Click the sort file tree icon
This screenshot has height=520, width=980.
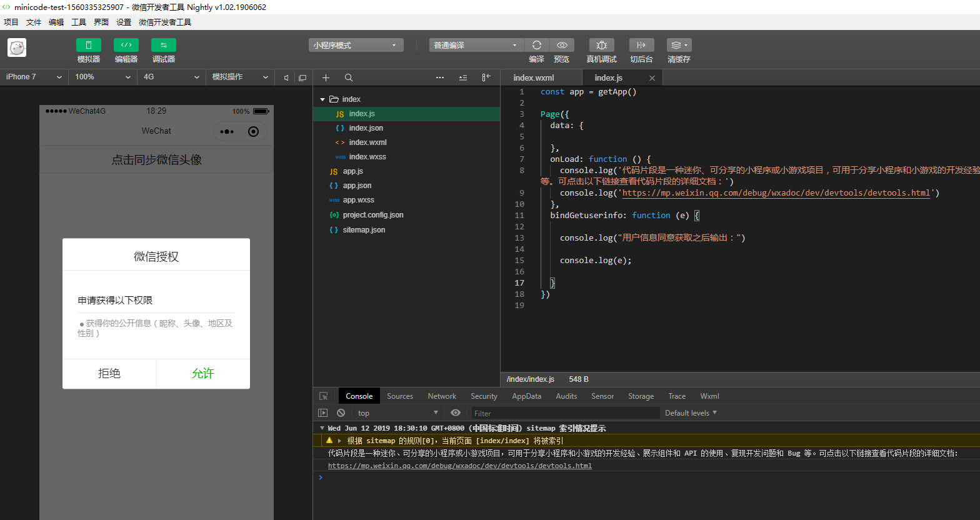(x=463, y=77)
